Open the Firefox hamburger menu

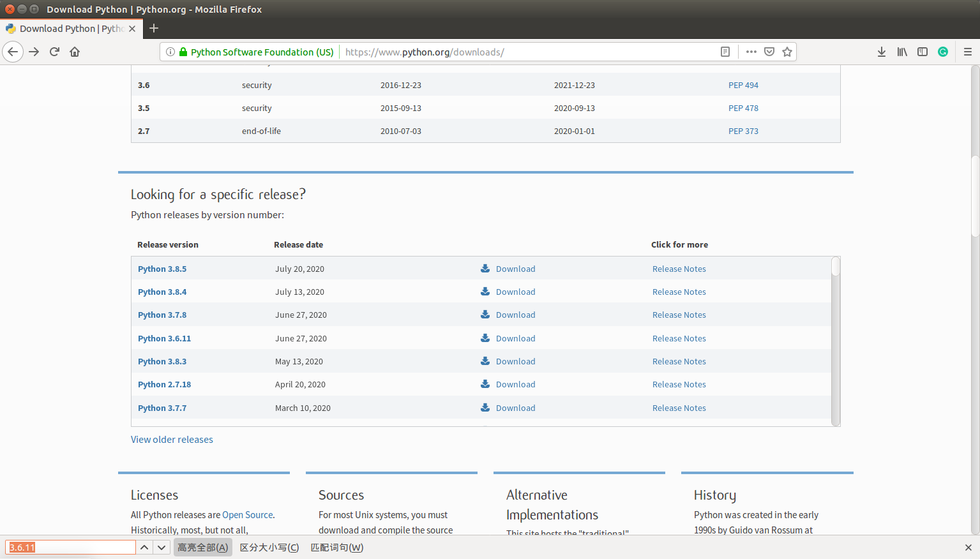968,52
